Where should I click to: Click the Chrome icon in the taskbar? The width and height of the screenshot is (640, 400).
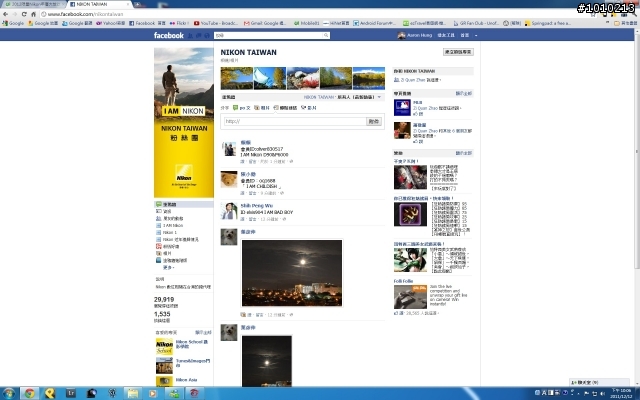[x=29, y=393]
